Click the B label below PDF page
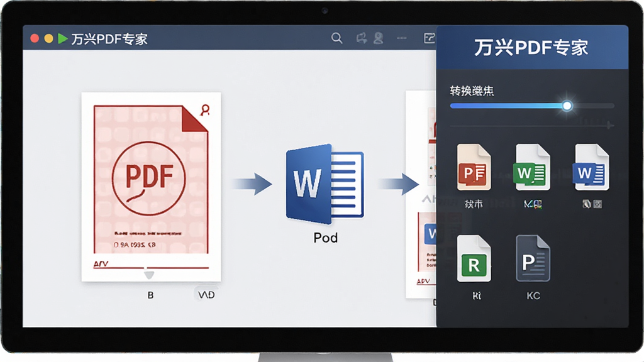 [150, 295]
